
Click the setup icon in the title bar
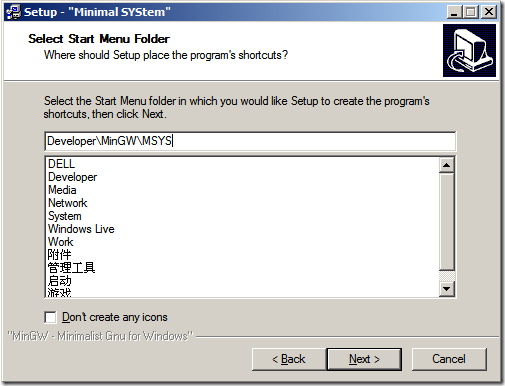pyautogui.click(x=14, y=12)
